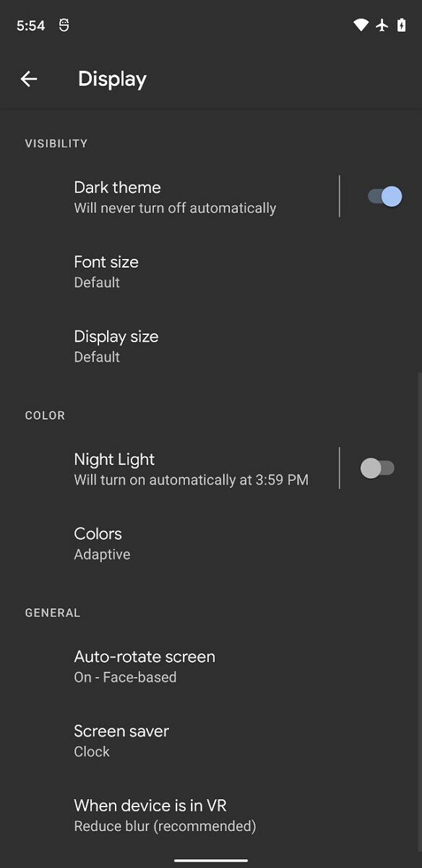The height and width of the screenshot is (868, 422).
Task: Open the Display size setting
Action: [211, 346]
